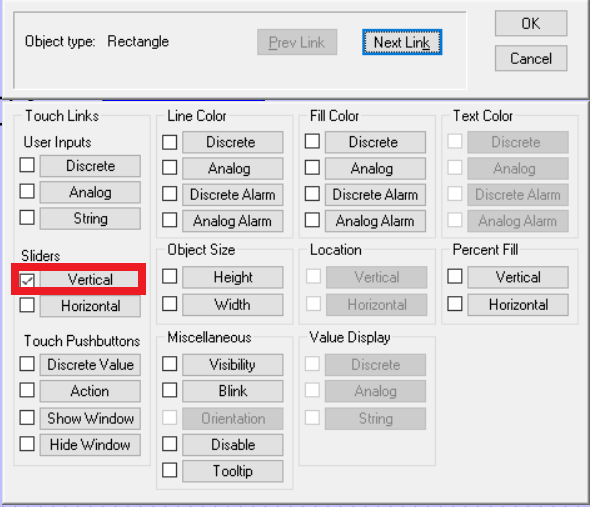Enable the Sliders Horizontal checkbox
Viewport: 590px width, 507px height.
27,305
